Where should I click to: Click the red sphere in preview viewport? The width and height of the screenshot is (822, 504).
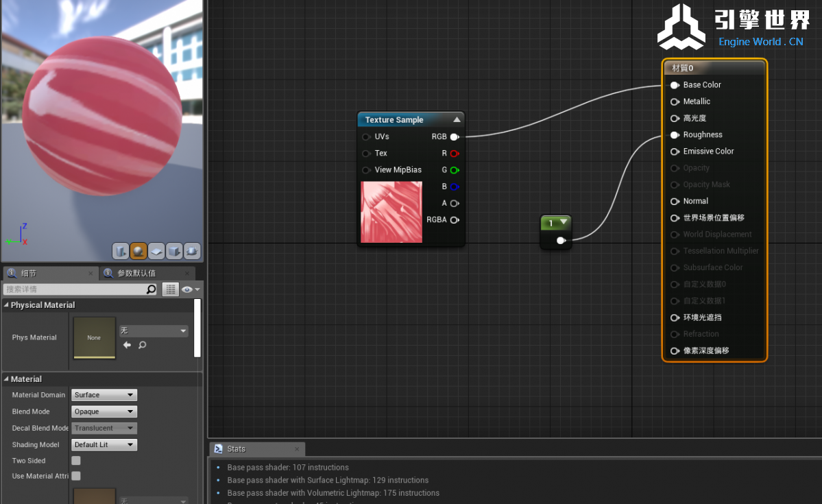coord(102,116)
